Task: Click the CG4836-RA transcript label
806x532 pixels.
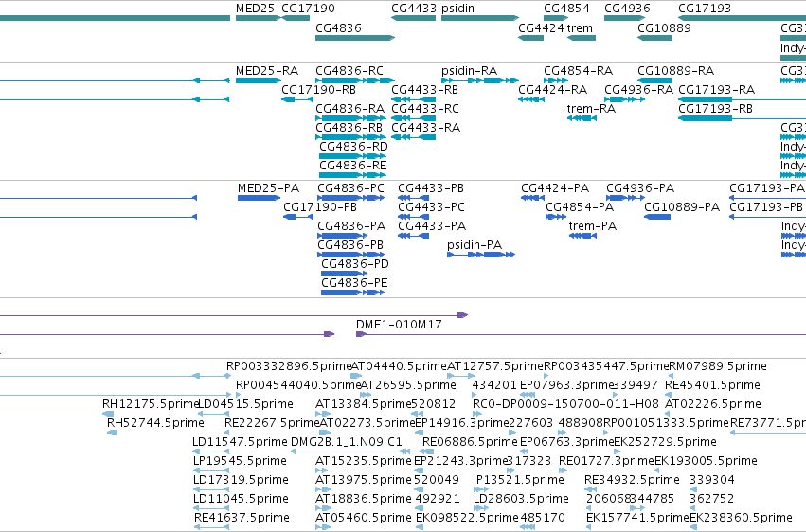Action: pos(350,109)
